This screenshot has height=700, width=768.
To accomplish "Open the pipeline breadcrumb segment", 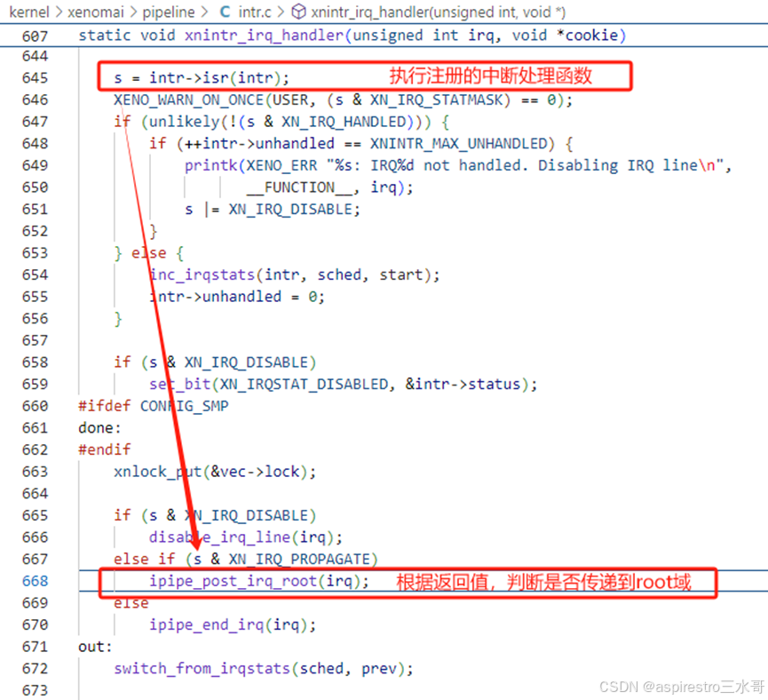I will (168, 12).
